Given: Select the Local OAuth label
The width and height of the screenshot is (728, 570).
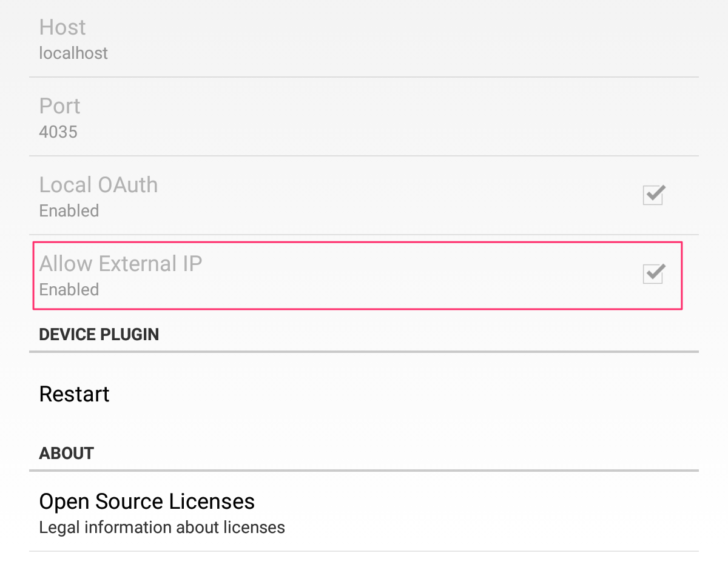Looking at the screenshot, I should 98,185.
